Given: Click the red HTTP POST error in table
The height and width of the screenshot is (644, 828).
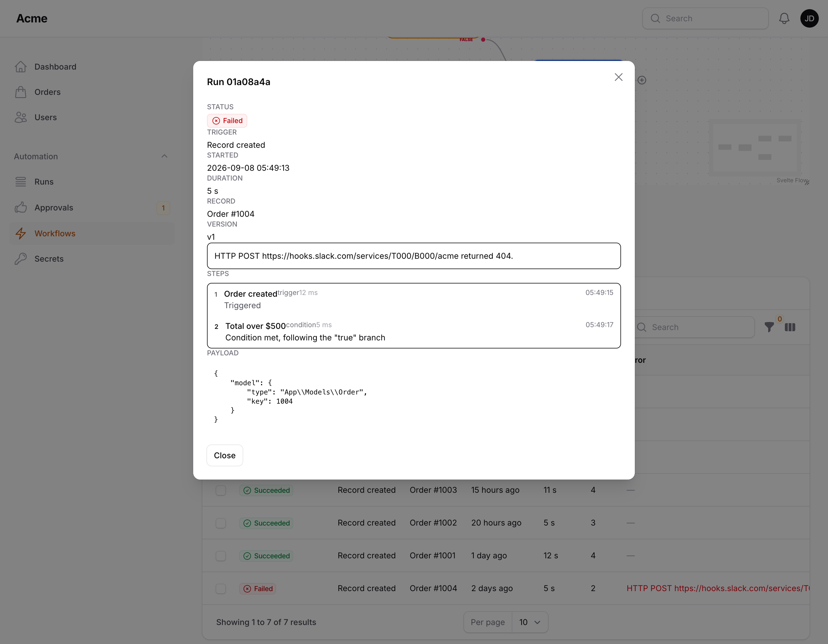Looking at the screenshot, I should 718,588.
